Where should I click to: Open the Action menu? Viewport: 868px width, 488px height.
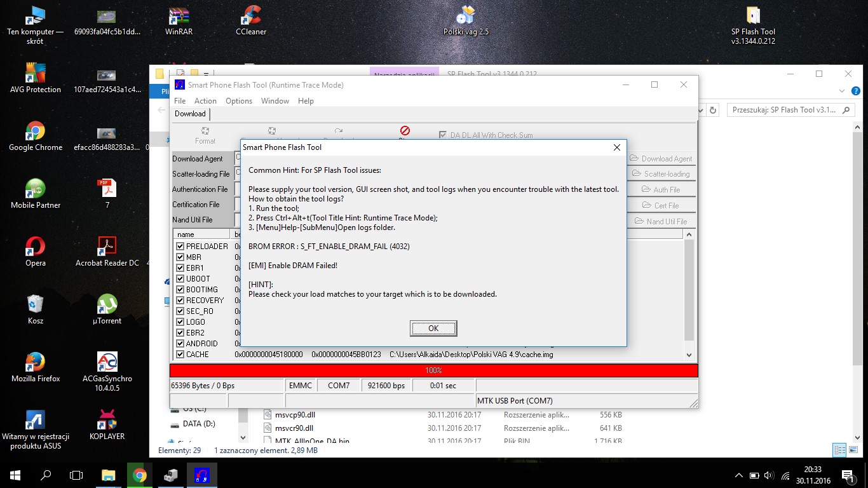[x=205, y=101]
